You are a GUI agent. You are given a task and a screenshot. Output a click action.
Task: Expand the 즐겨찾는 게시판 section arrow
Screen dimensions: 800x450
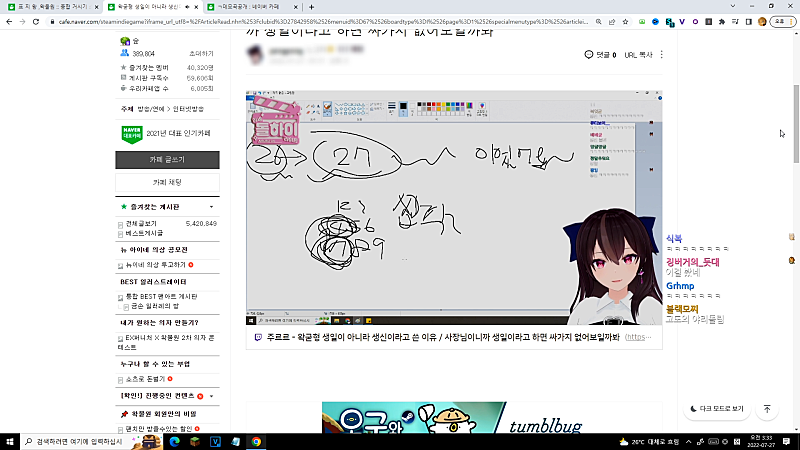click(x=211, y=207)
